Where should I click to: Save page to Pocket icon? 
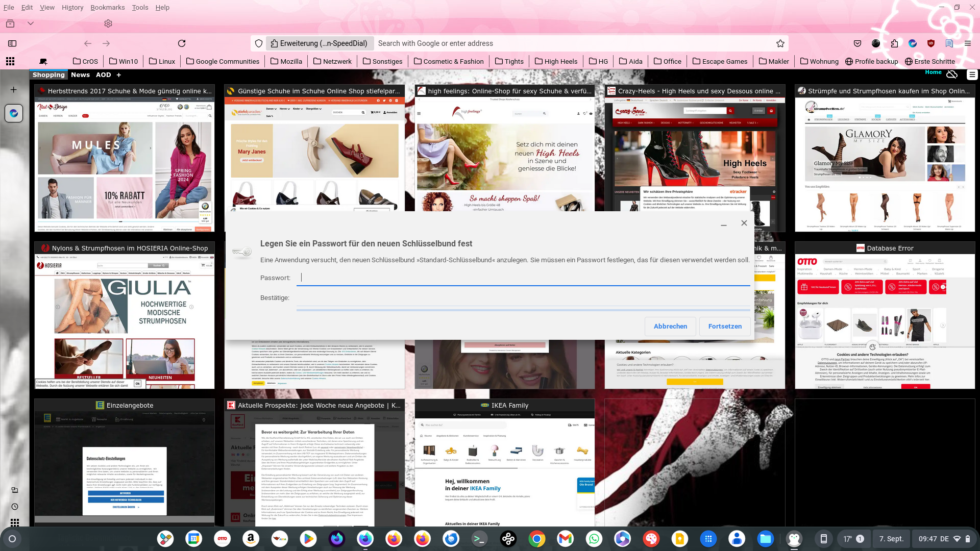coord(857,43)
